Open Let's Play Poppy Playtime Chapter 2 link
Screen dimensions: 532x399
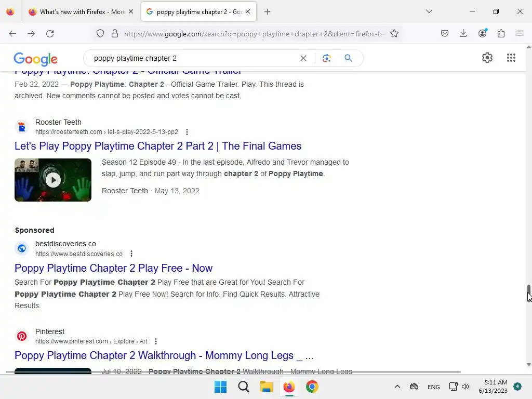pos(158,146)
